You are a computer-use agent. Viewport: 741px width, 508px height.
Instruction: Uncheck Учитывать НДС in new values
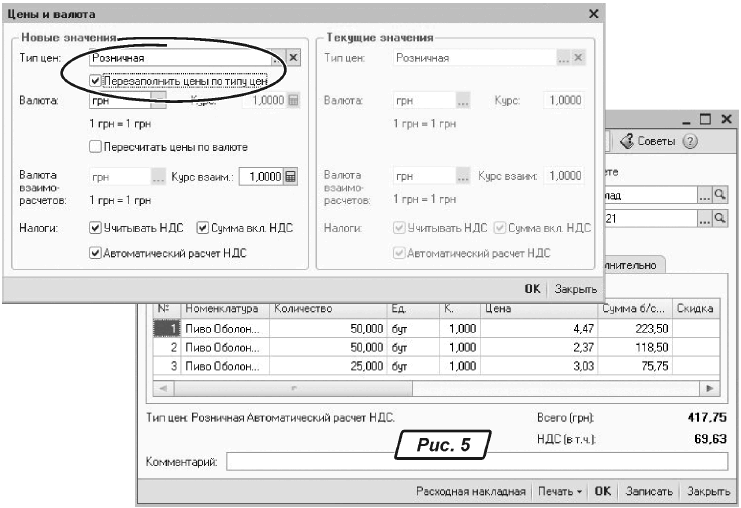pyautogui.click(x=96, y=228)
